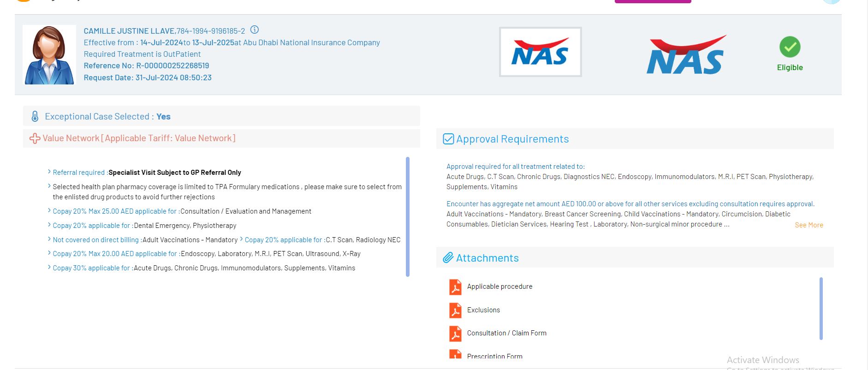Click the framed NAS logo thumbnail
Viewport: 868px width, 370px height.
click(540, 52)
